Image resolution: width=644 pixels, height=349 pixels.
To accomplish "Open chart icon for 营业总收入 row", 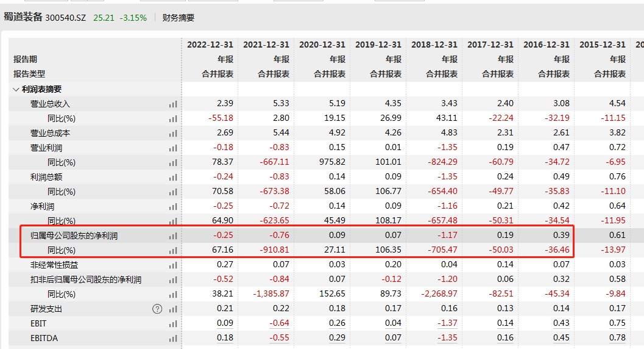I will 173,104.
